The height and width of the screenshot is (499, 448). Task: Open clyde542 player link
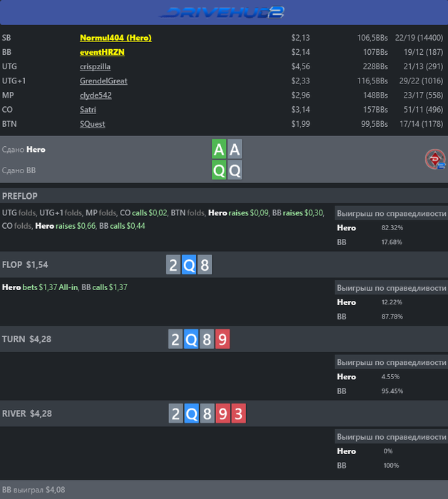[x=96, y=96]
